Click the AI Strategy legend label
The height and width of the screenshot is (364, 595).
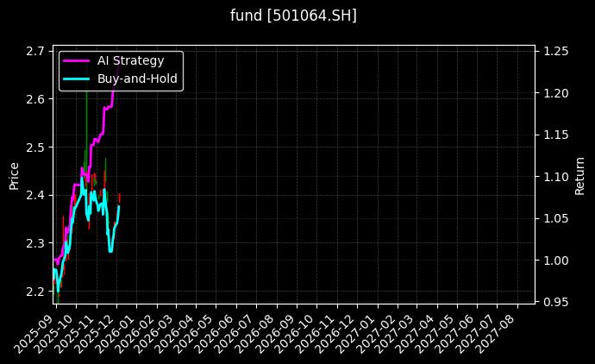point(130,60)
